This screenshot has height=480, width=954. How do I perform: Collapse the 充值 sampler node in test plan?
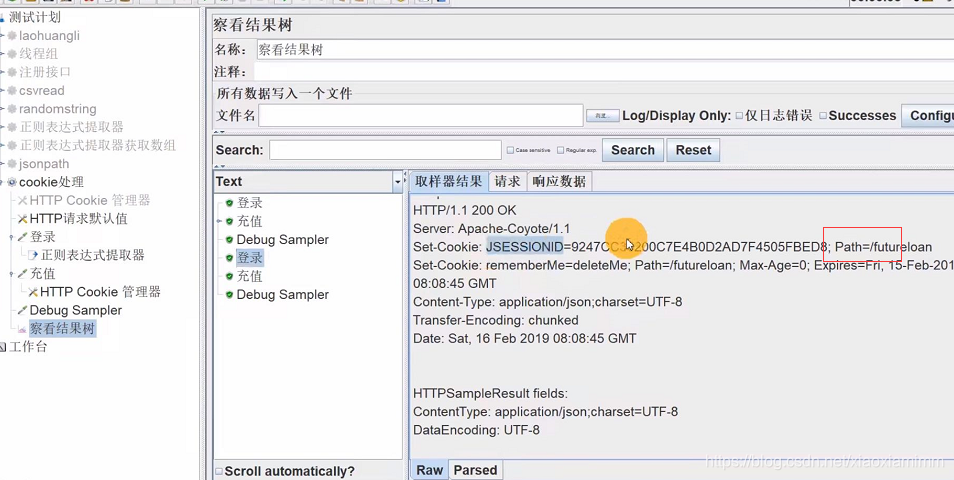(x=12, y=274)
